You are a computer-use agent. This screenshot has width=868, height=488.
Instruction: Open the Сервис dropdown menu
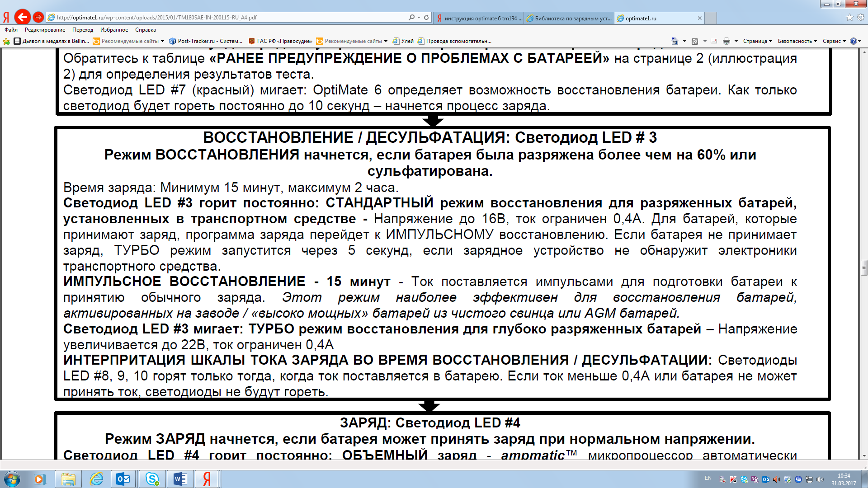point(834,41)
